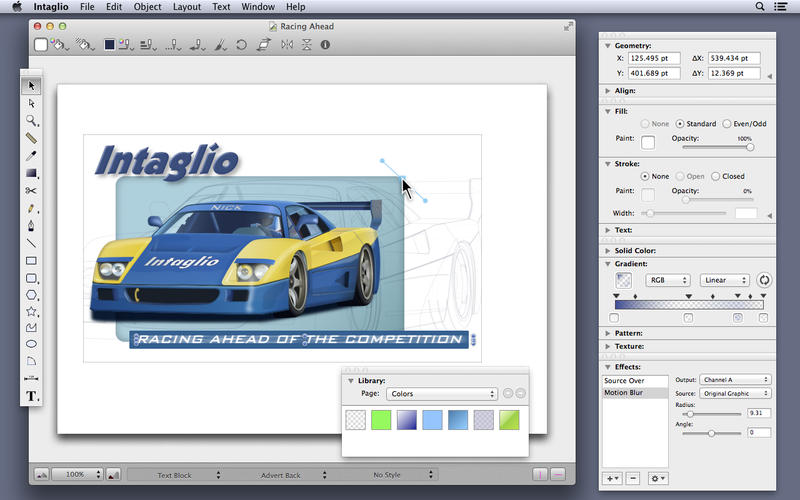Open the Library Page Colors dropdown
This screenshot has height=500, width=800.
(x=441, y=394)
